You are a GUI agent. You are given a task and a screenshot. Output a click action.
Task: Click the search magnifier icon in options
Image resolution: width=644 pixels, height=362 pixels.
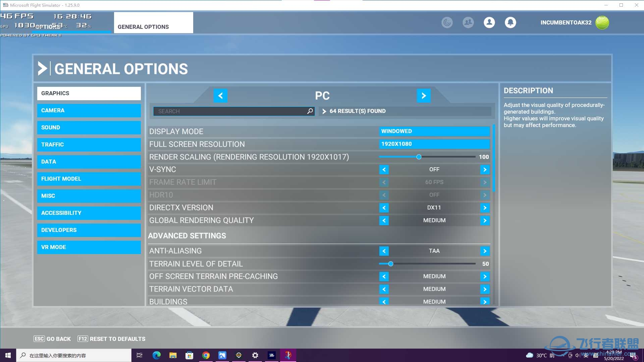click(310, 111)
